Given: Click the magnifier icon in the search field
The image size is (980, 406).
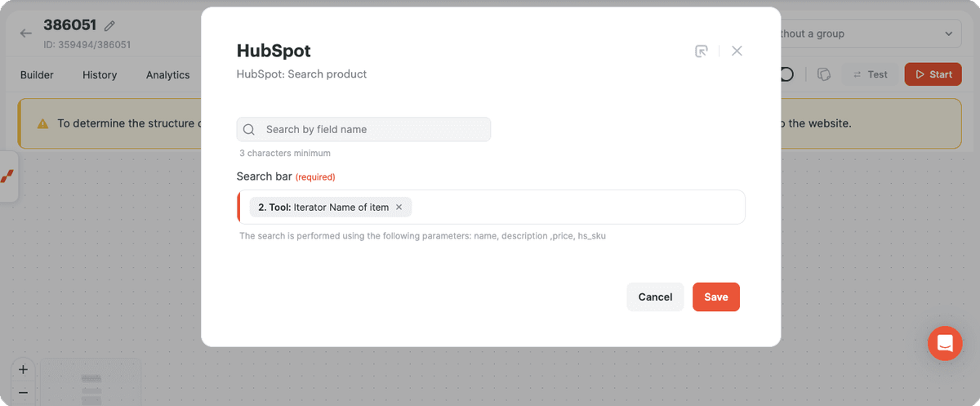Looking at the screenshot, I should point(249,129).
